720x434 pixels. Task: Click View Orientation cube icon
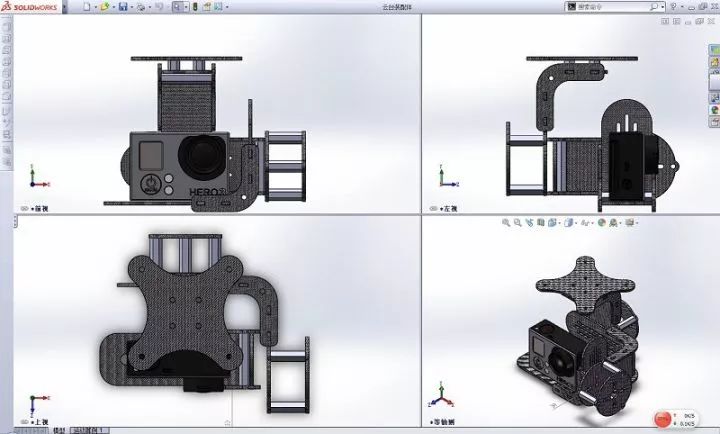(552, 223)
